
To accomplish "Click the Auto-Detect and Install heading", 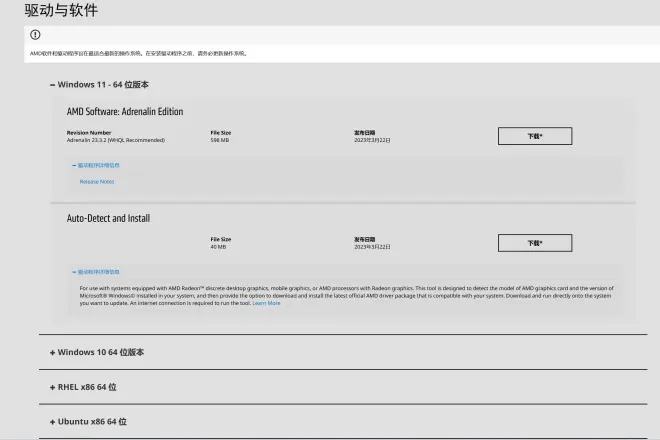I will coord(108,218).
